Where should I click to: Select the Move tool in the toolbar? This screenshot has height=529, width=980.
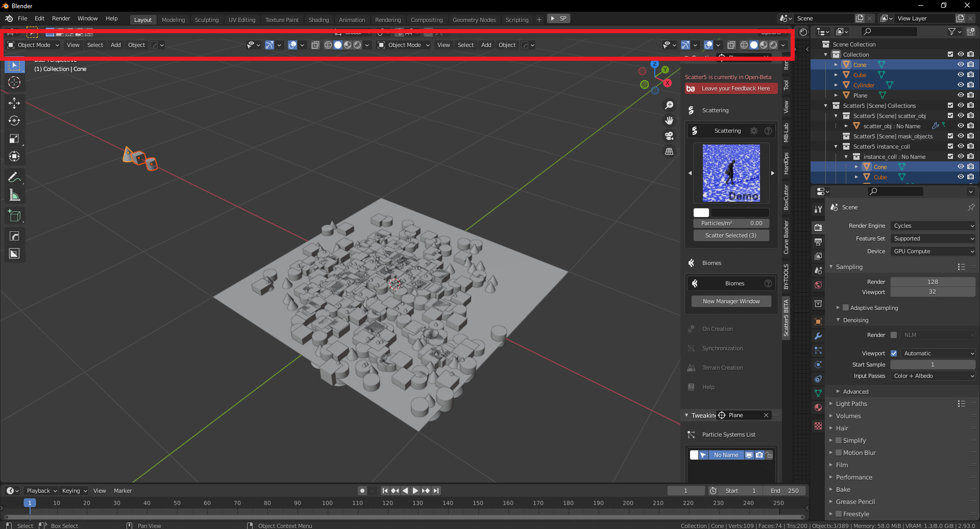[x=14, y=103]
